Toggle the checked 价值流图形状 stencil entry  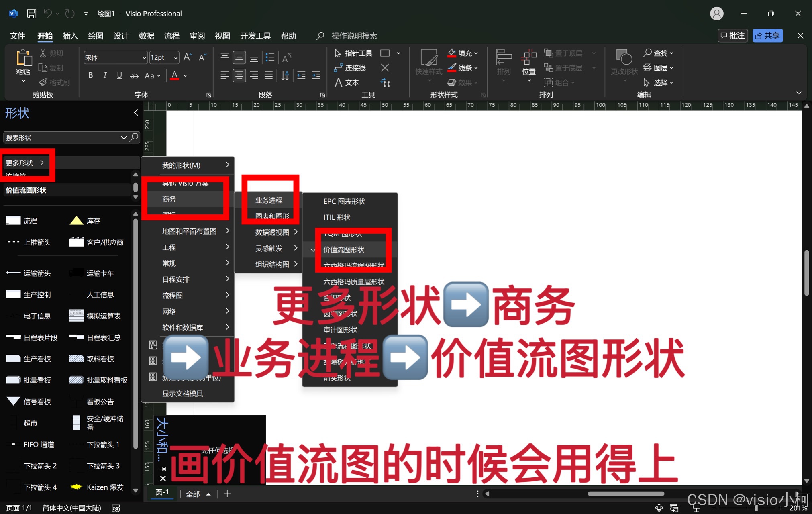[x=344, y=249]
